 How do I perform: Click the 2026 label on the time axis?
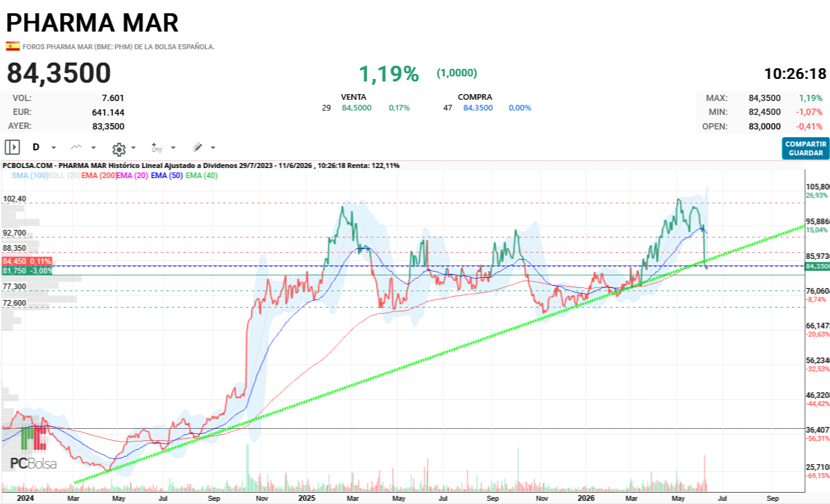click(x=587, y=498)
